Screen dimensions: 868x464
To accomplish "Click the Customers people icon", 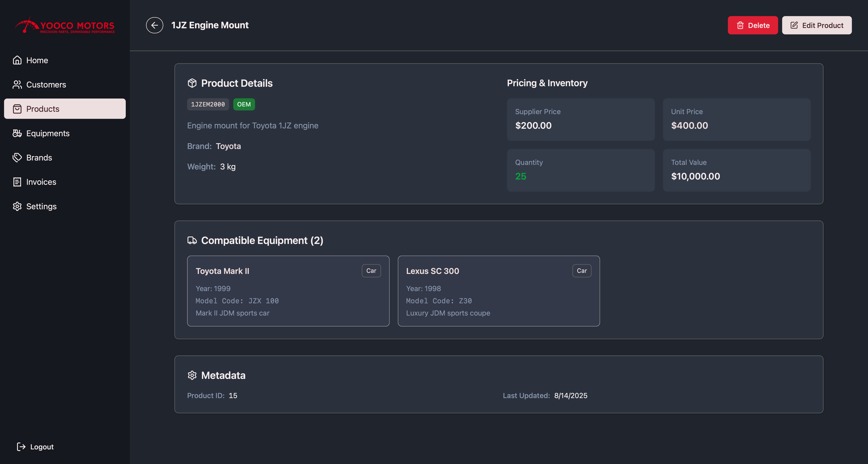I will click(17, 85).
